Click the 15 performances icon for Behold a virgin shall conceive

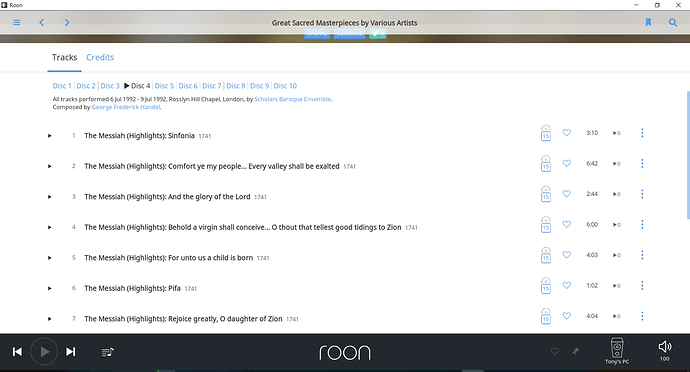click(546, 225)
